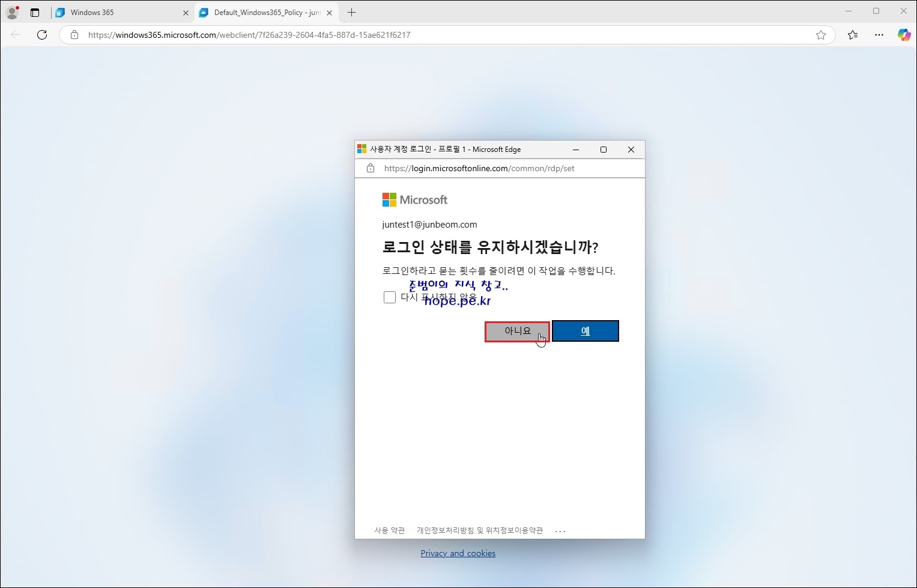The width and height of the screenshot is (917, 588).
Task: Refresh the current page
Action: coord(42,35)
